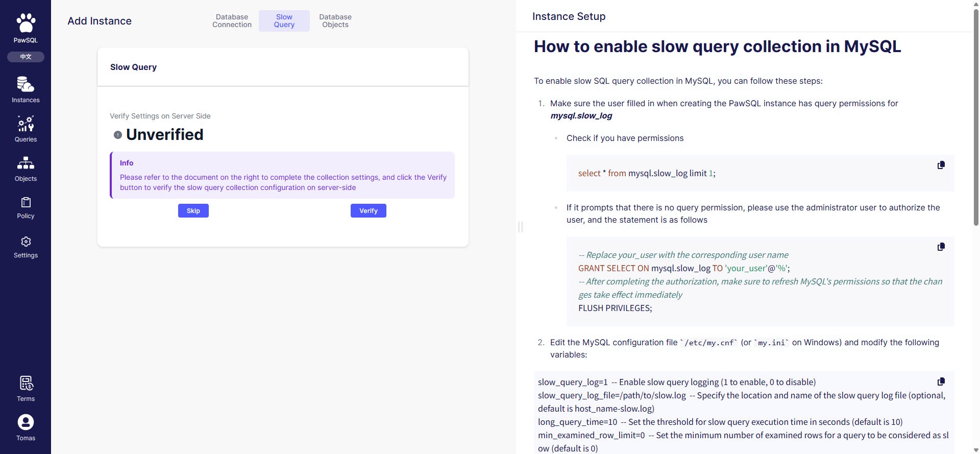Click 'Verify Settings on Server Side' label
Image resolution: width=980 pixels, height=454 pixels.
[x=160, y=116]
